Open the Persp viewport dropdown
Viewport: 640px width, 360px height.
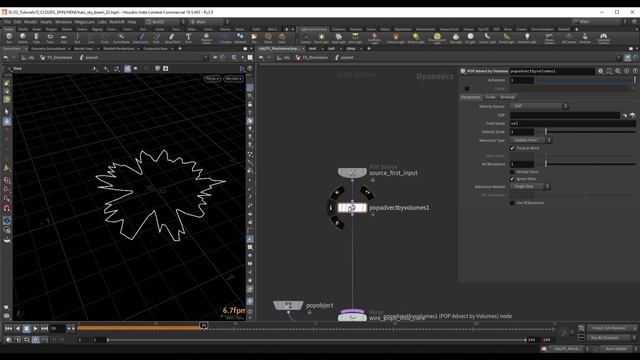pos(212,78)
